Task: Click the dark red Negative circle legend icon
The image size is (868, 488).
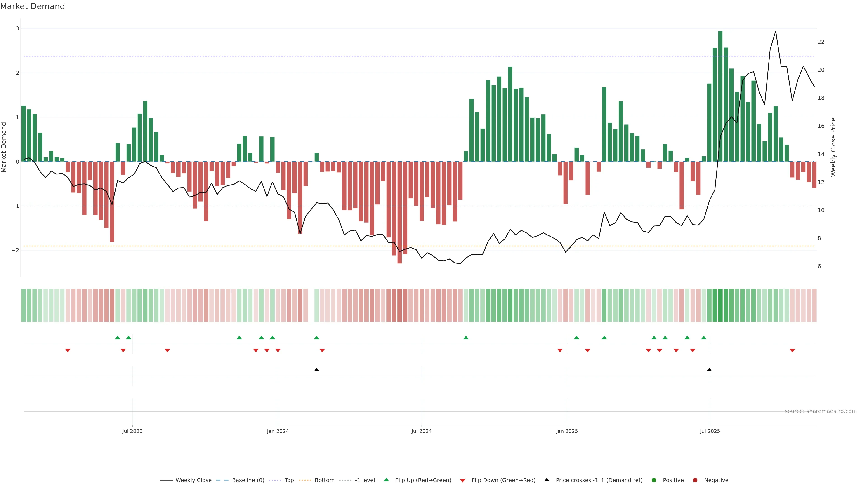Action: 695,480
